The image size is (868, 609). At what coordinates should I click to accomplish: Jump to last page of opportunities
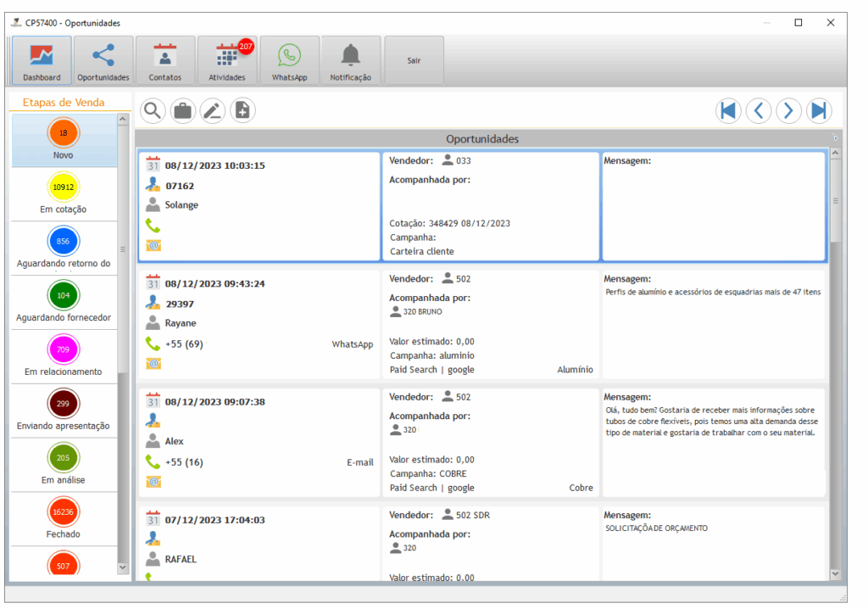click(819, 110)
